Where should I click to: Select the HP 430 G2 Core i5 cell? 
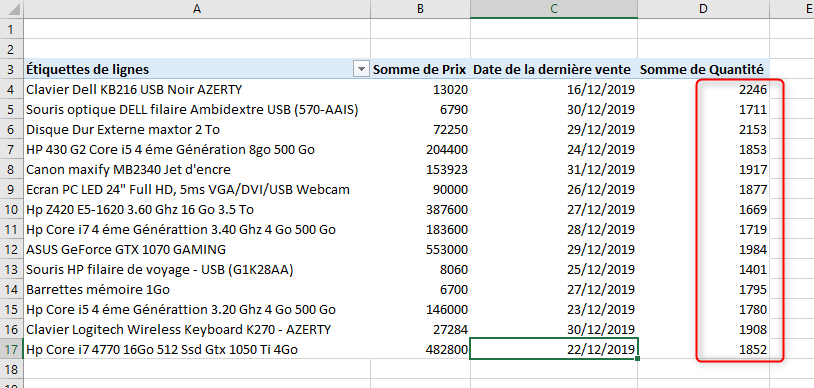pyautogui.click(x=197, y=150)
